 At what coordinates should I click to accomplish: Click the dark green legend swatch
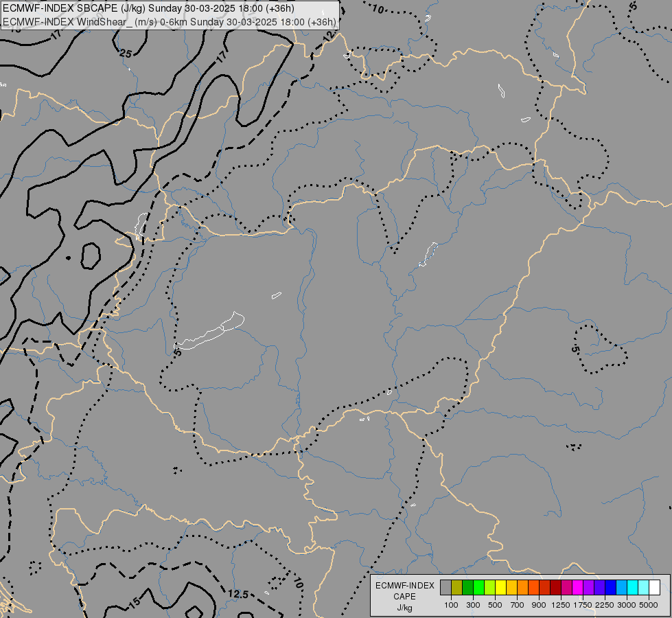pyautogui.click(x=467, y=588)
